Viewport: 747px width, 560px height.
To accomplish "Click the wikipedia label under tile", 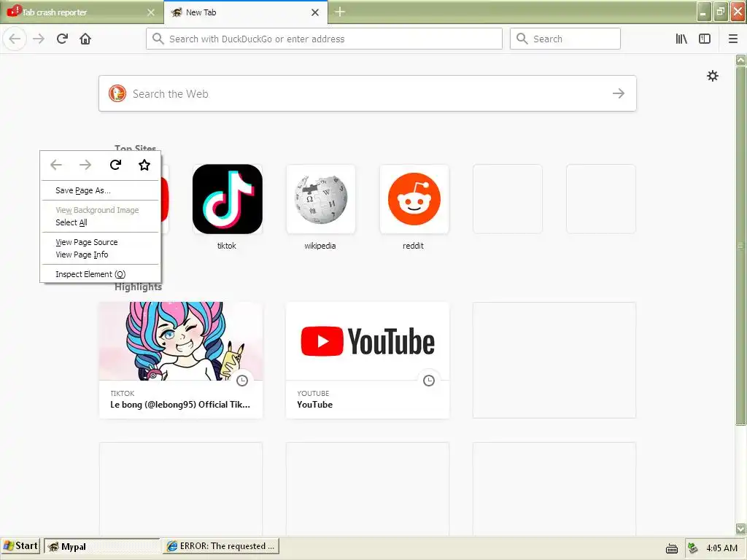I will 320,246.
